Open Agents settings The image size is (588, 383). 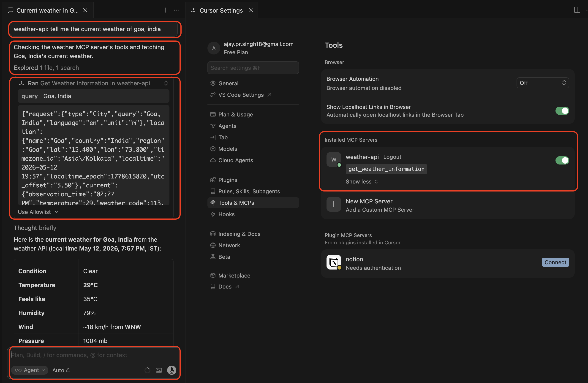253,126
